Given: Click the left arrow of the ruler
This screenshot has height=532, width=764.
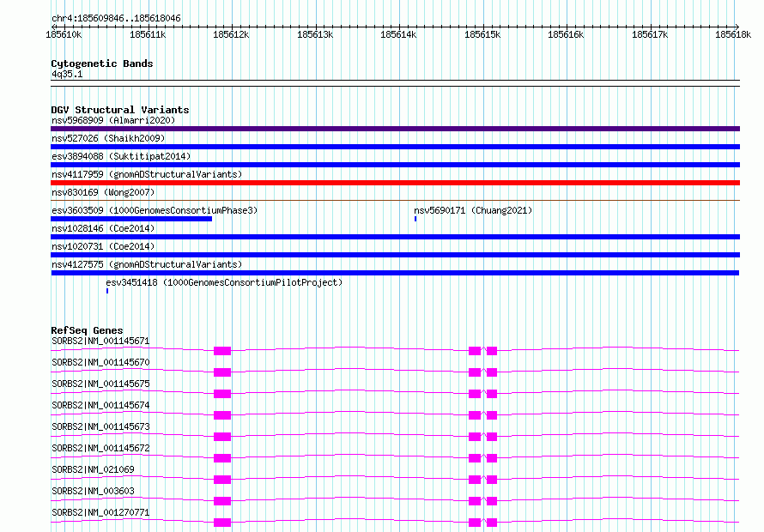Looking at the screenshot, I should click(x=53, y=27).
